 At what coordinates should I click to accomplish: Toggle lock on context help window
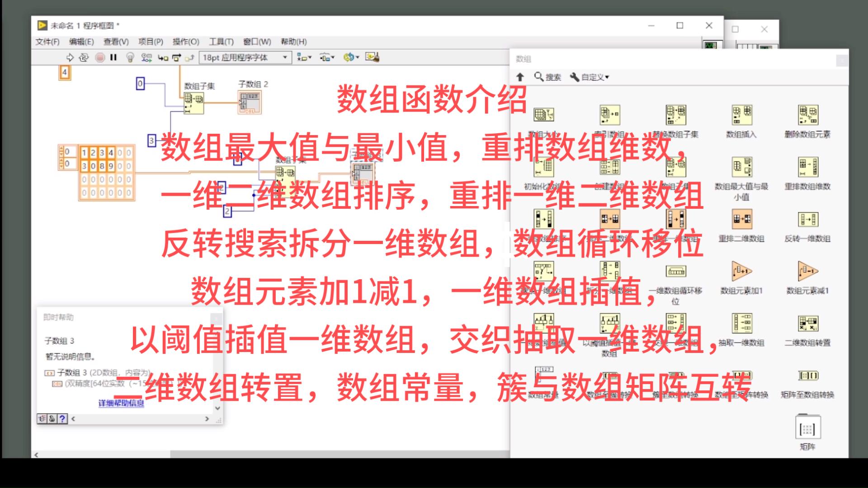tap(52, 419)
